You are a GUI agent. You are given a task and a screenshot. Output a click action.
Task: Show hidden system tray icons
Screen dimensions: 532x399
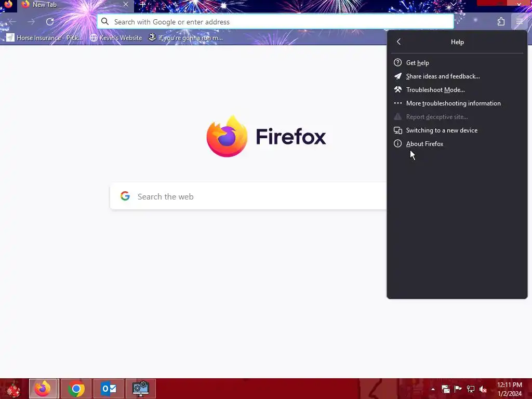point(433,389)
